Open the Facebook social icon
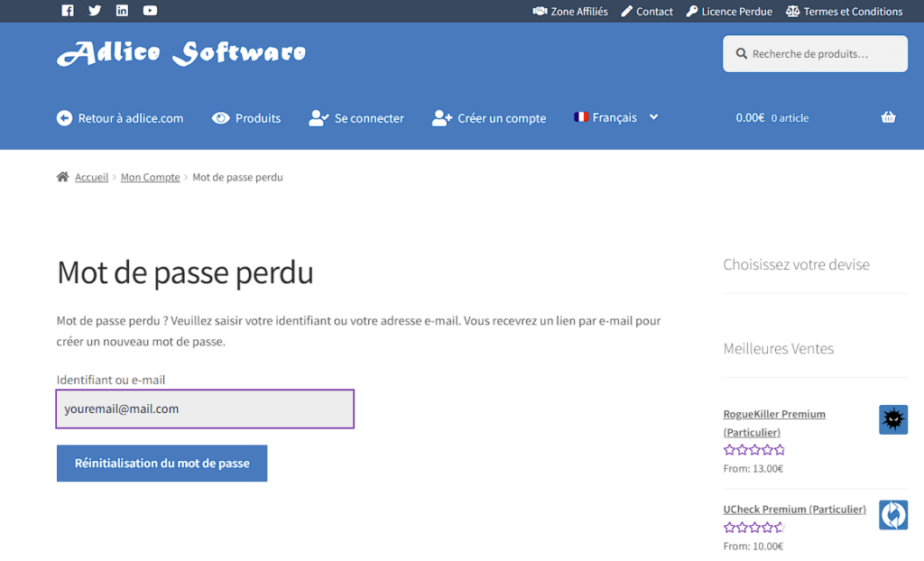Screen dimensions: 924x561 click(x=68, y=11)
